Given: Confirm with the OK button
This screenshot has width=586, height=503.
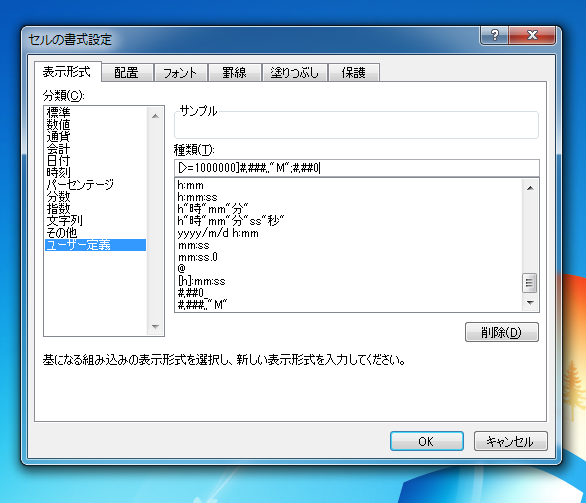Looking at the screenshot, I should pyautogui.click(x=427, y=441).
